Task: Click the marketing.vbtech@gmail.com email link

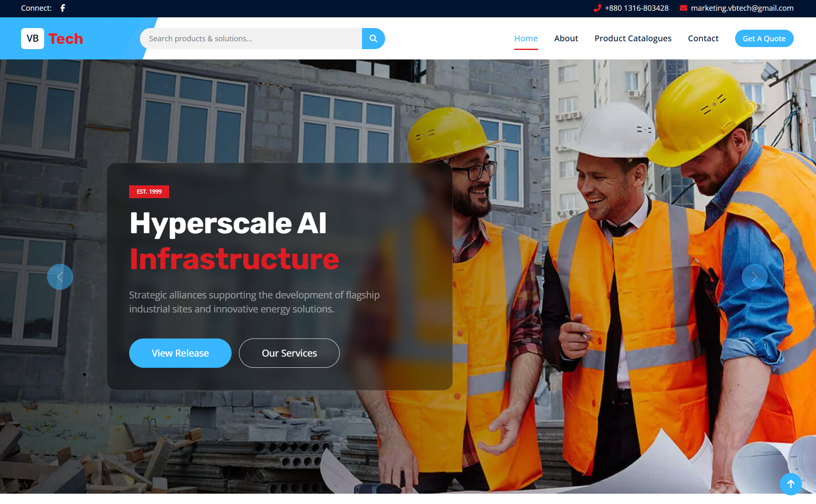Action: click(742, 8)
